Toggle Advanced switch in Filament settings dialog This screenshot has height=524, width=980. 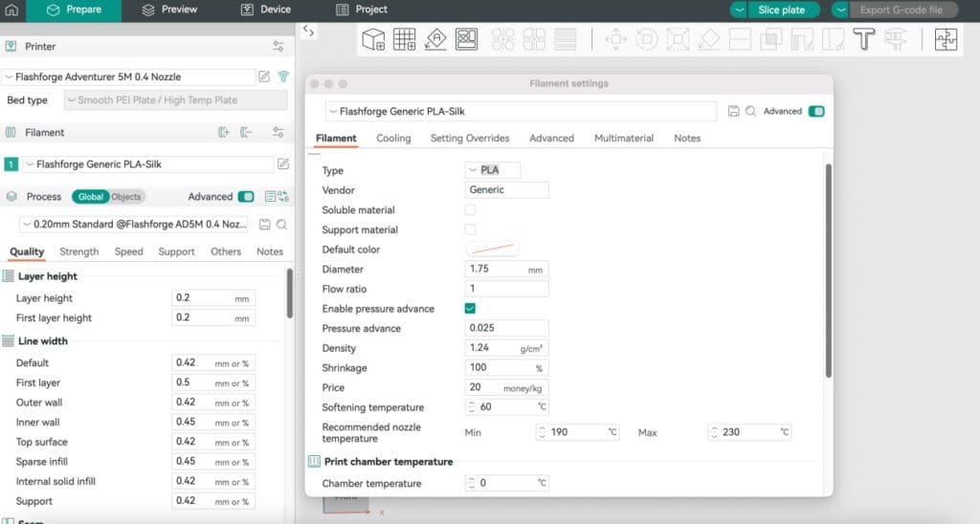(816, 111)
